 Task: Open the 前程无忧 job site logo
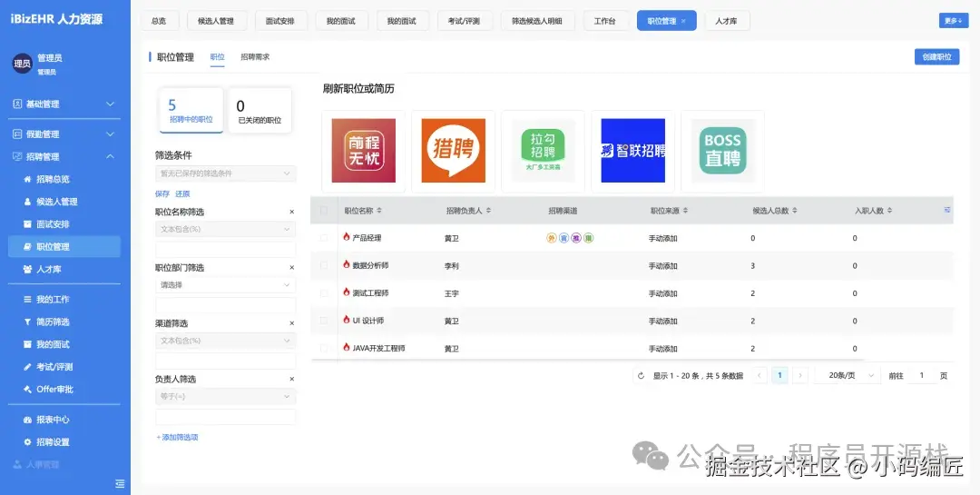coord(363,151)
